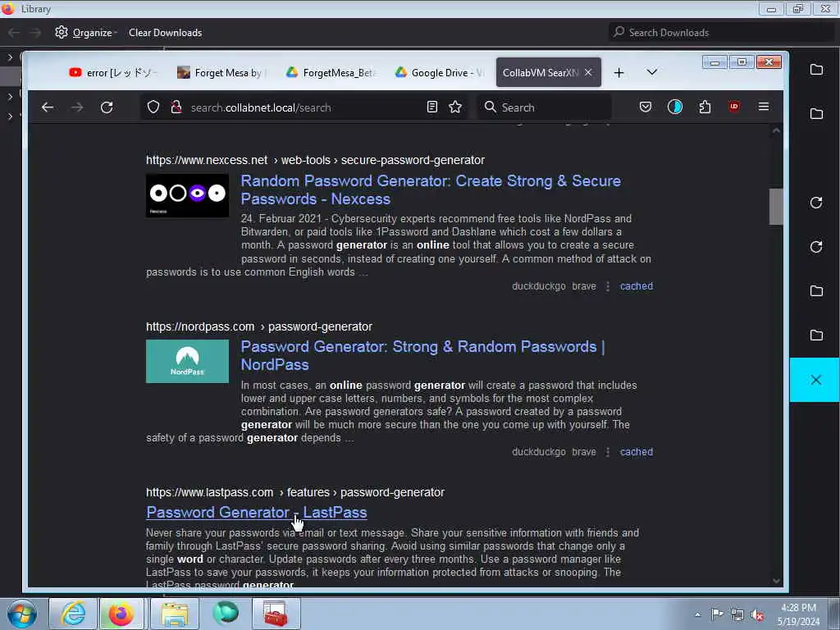
Task: Open the Dark Reader extension icon
Action: tap(675, 107)
